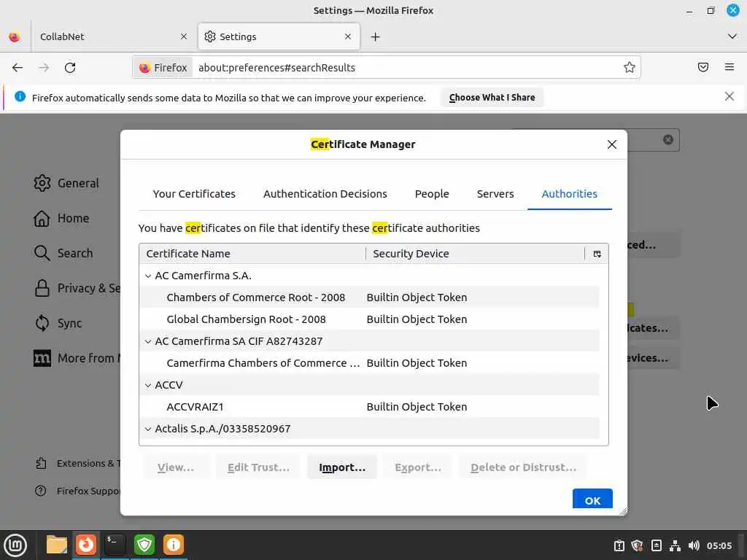Dismiss the data sharing notification bar
This screenshot has width=747, height=560.
(729, 97)
